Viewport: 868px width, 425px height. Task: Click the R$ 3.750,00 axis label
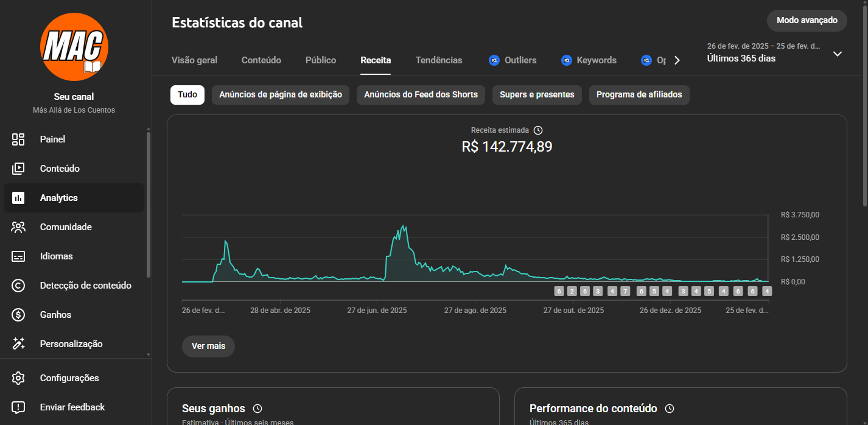click(x=800, y=215)
